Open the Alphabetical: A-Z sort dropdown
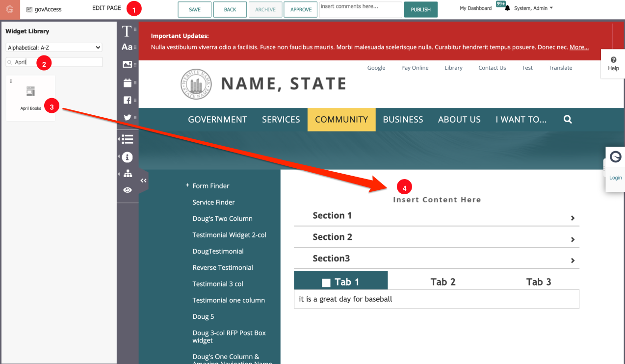Viewport: 625px width, 364px height. pos(54,48)
